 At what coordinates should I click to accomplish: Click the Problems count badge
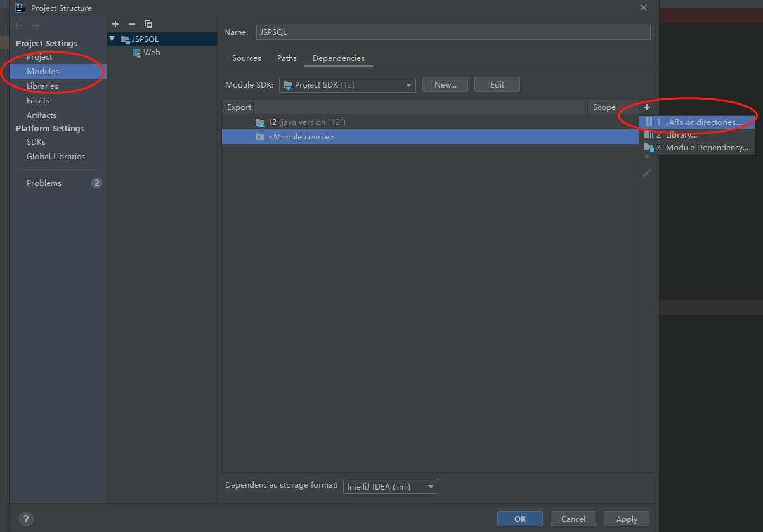[96, 183]
